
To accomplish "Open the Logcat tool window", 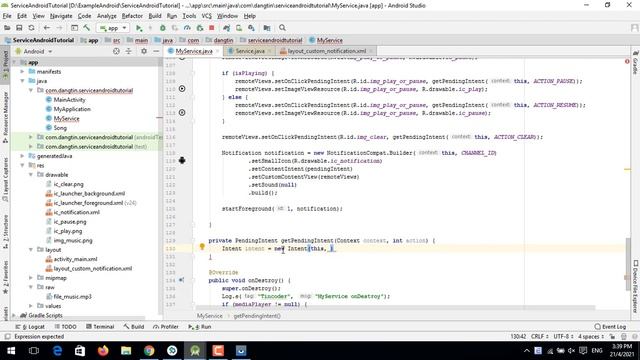I will pos(30,327).
